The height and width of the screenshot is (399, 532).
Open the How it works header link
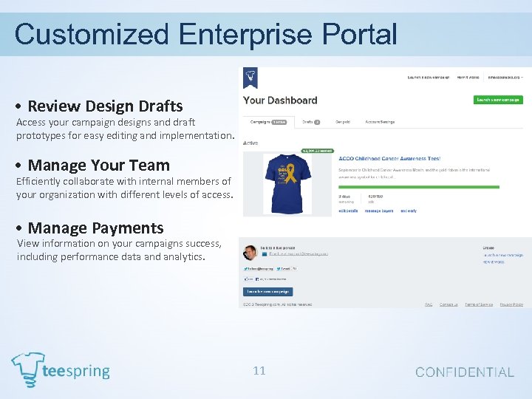click(x=468, y=78)
